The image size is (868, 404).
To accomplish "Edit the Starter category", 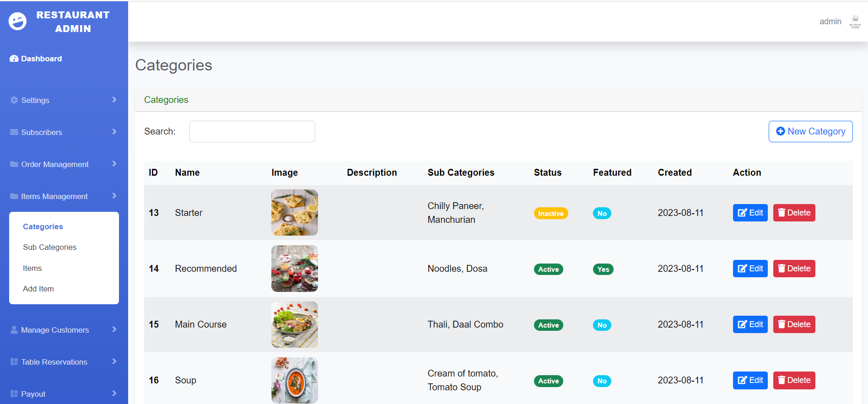I will pyautogui.click(x=750, y=213).
